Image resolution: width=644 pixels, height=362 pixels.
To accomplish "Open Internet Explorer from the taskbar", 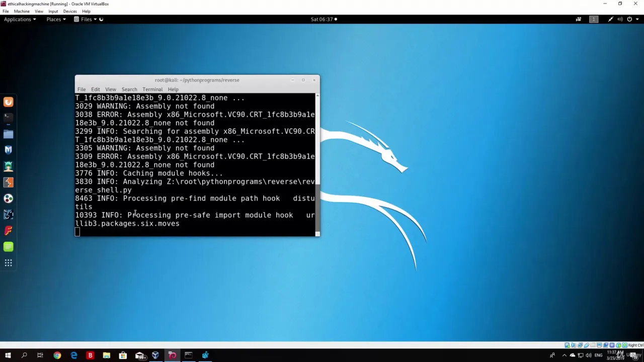I will coord(73,355).
